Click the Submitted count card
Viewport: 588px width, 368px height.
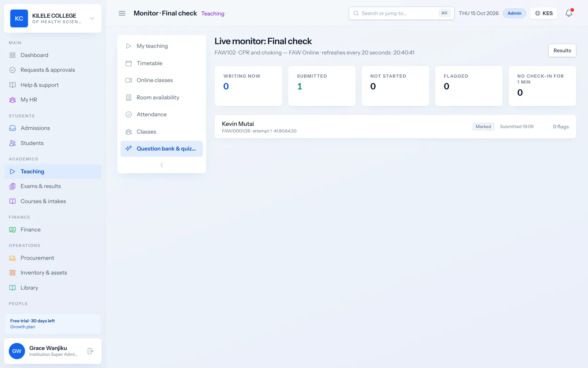pyautogui.click(x=322, y=86)
